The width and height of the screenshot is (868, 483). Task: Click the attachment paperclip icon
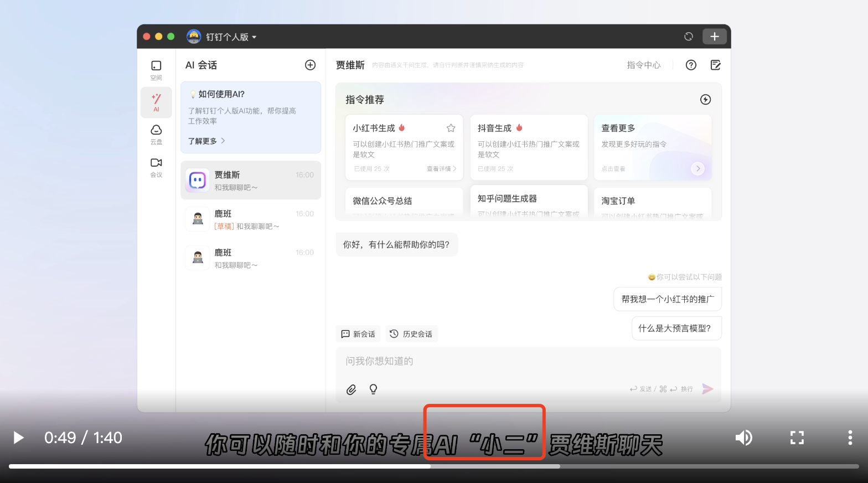[351, 389]
